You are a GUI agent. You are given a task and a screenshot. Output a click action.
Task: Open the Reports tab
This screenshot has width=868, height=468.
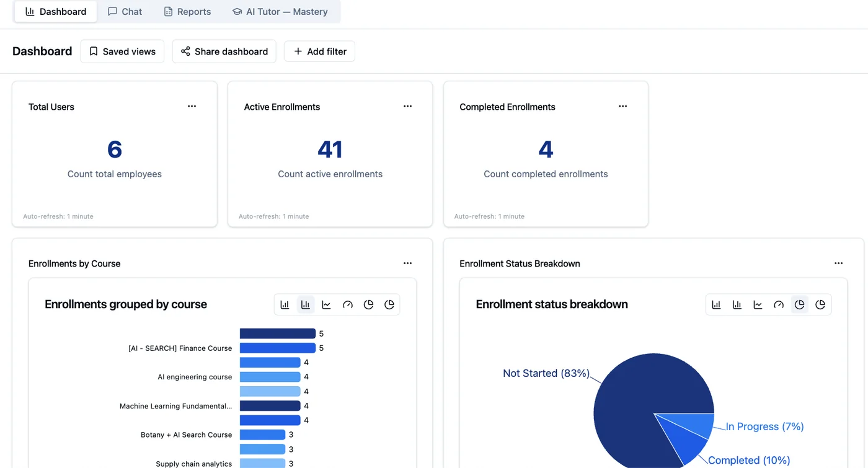point(187,12)
